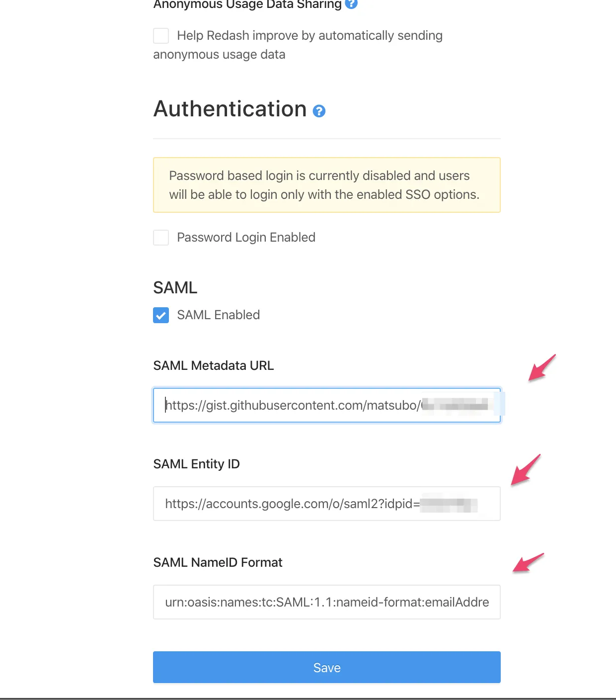This screenshot has height=700, width=616.
Task: Select the SAML NameID Format text box
Action: point(326,602)
